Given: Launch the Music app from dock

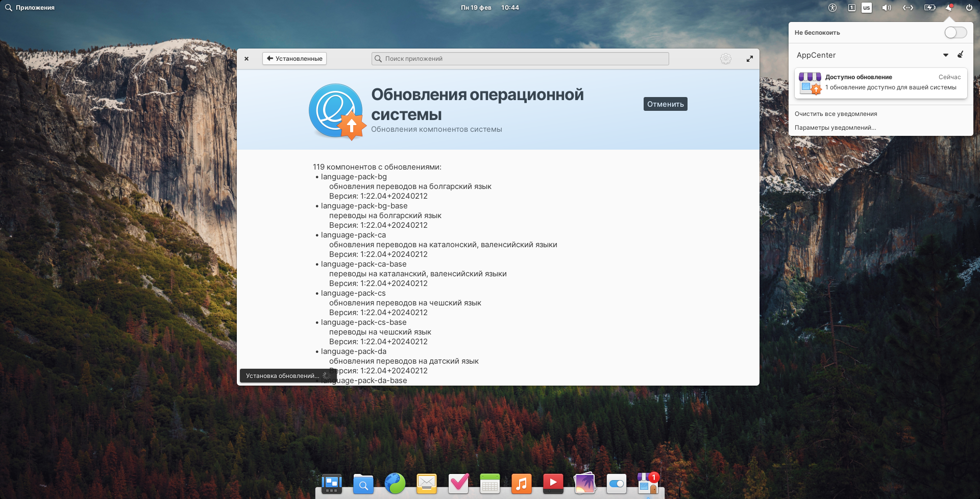Looking at the screenshot, I should [x=522, y=483].
